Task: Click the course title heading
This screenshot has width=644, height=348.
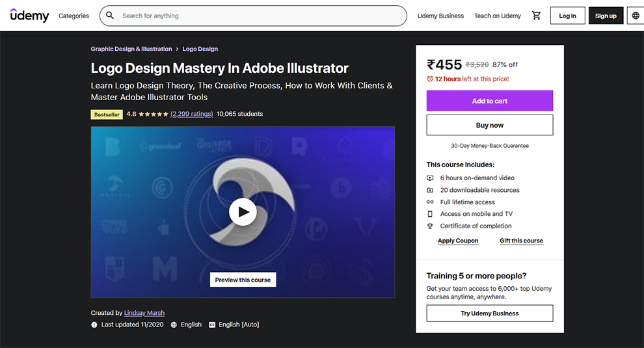Action: click(x=220, y=68)
